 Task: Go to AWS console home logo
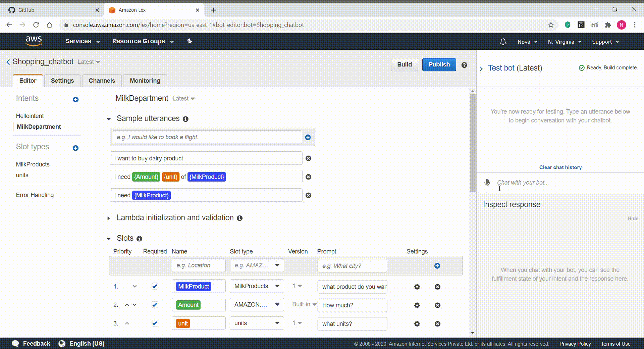34,41
